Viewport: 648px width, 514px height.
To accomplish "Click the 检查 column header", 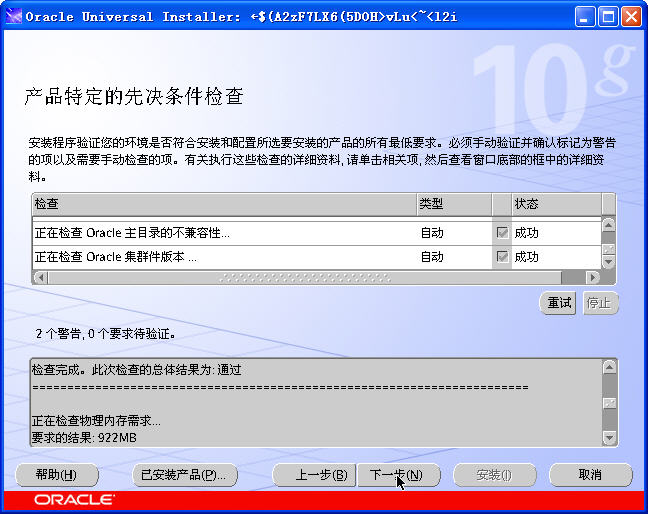I will pyautogui.click(x=224, y=204).
